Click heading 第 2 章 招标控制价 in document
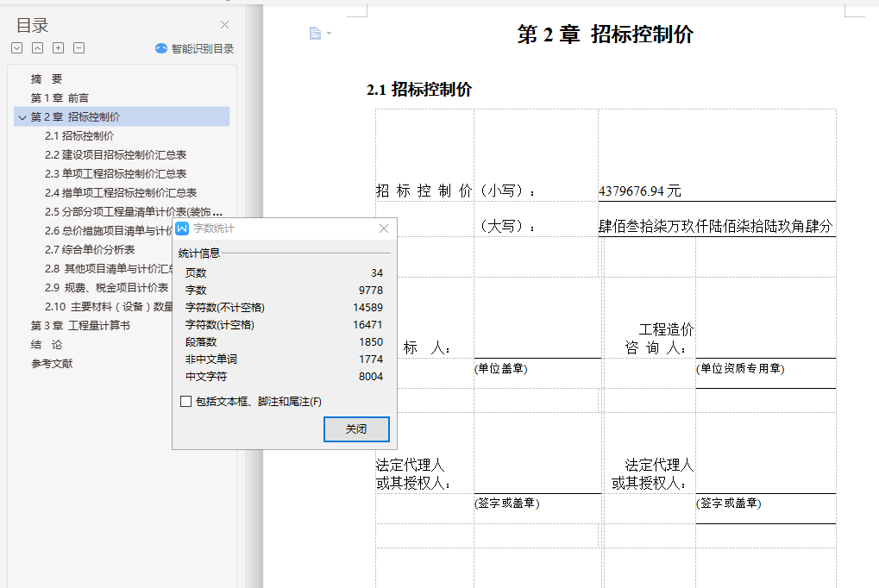 605,34
